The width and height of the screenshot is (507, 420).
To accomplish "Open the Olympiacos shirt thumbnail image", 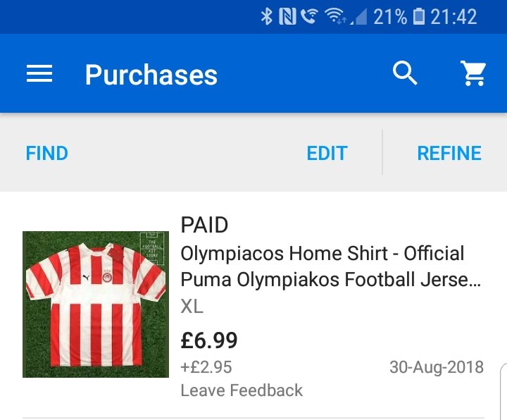I will click(96, 304).
